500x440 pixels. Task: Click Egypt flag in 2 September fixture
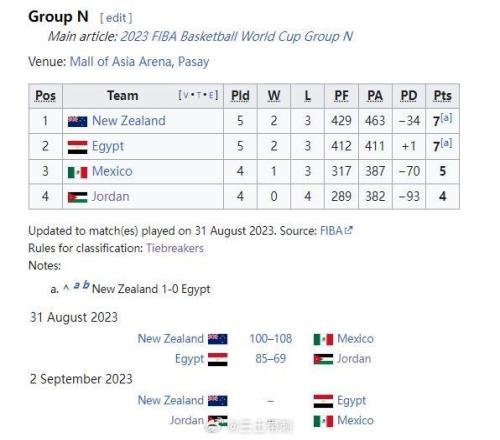(x=323, y=401)
